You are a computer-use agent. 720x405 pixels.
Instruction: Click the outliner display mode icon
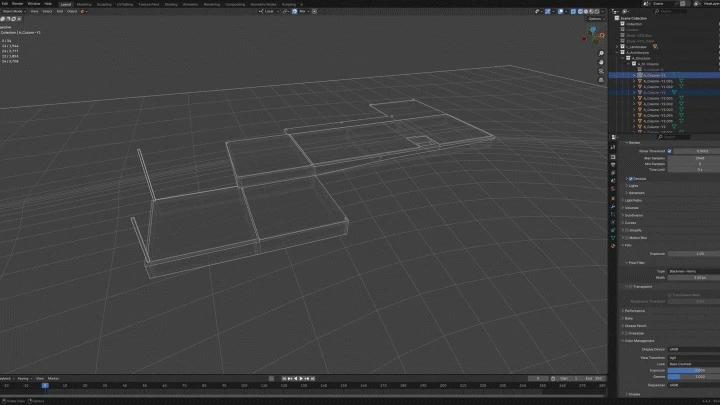[625, 11]
